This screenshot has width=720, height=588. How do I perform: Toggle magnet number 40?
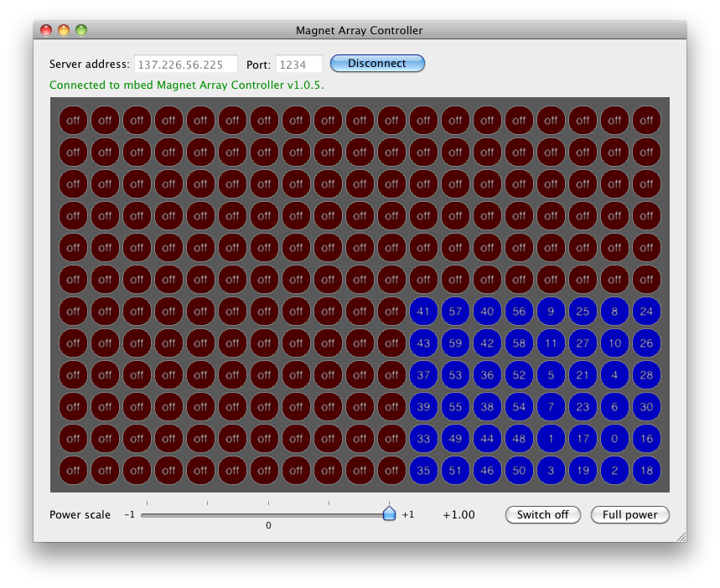point(487,312)
